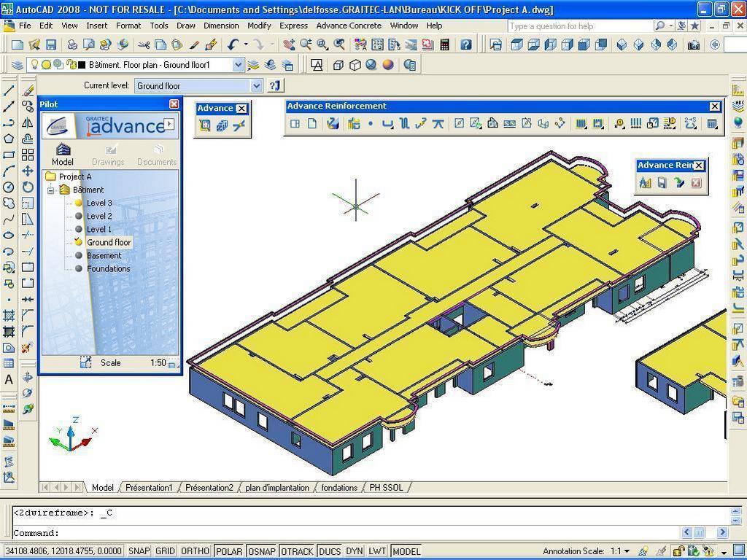Open the status bar tray menu arrow
747x560 pixels.
point(724,551)
